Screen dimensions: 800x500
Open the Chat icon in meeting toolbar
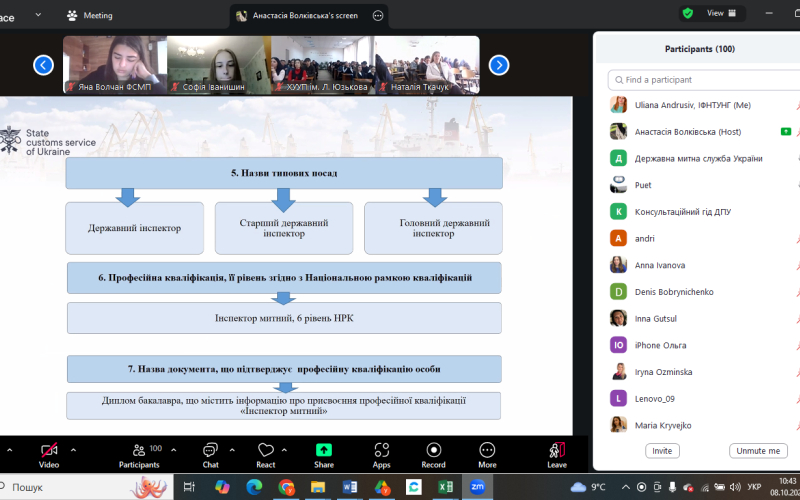click(210, 450)
